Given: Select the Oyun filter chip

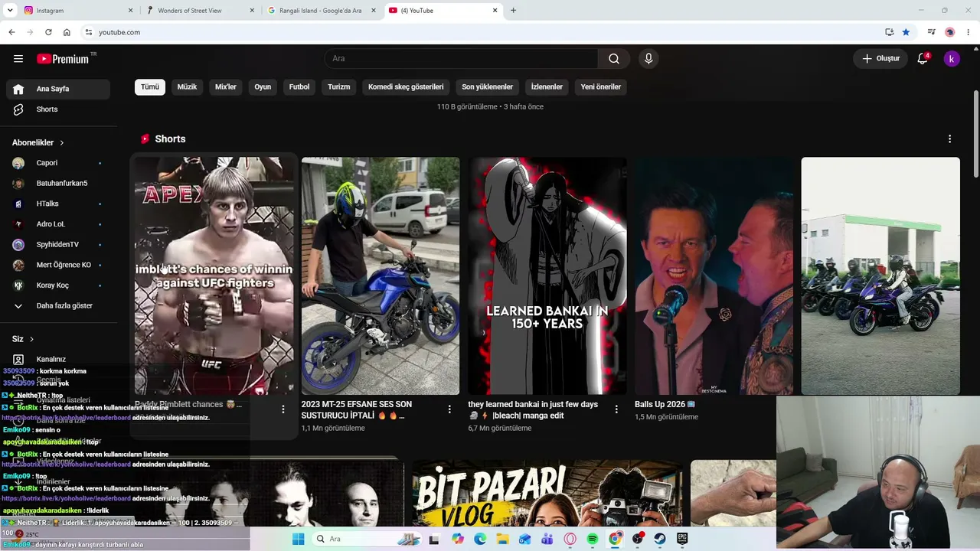Looking at the screenshot, I should point(263,87).
